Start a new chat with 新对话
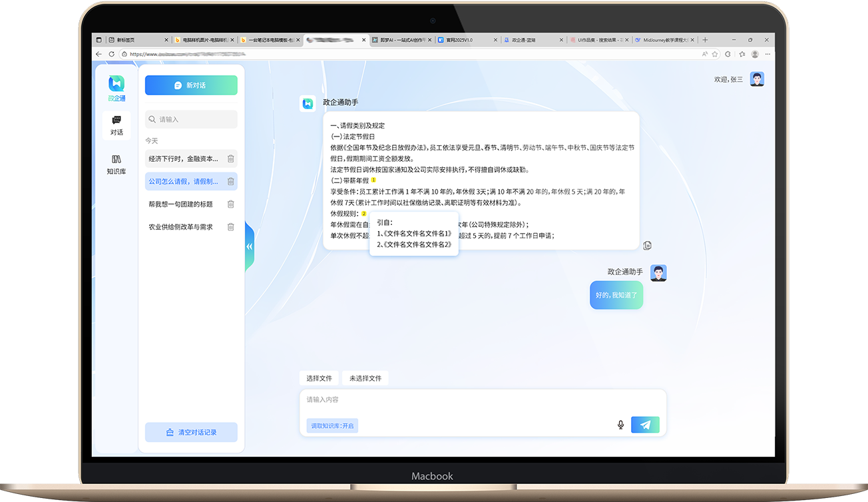 (191, 85)
